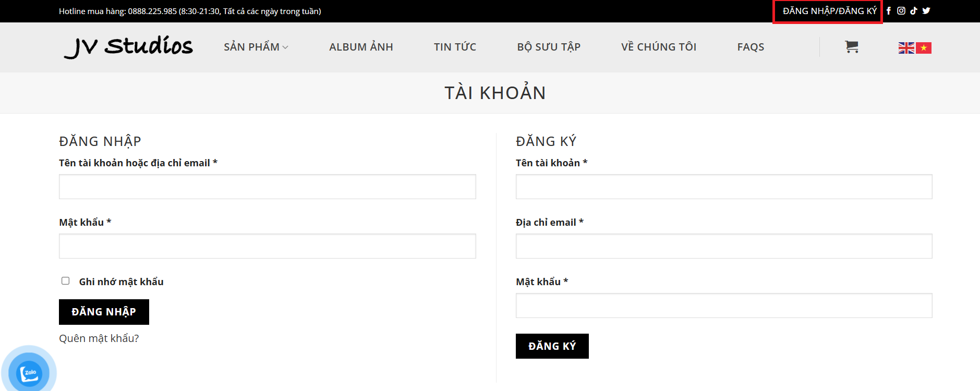This screenshot has width=980, height=391.
Task: Focus the registration Địa chỉ email field
Action: click(724, 246)
